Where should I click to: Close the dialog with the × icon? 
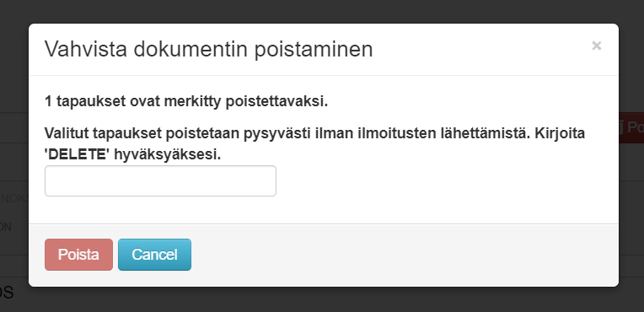(x=596, y=46)
